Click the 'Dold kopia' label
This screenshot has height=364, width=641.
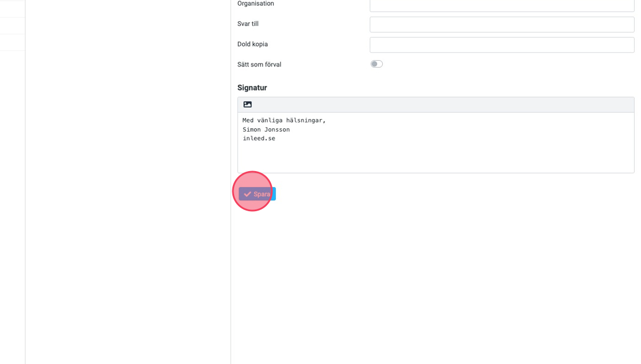(x=252, y=44)
